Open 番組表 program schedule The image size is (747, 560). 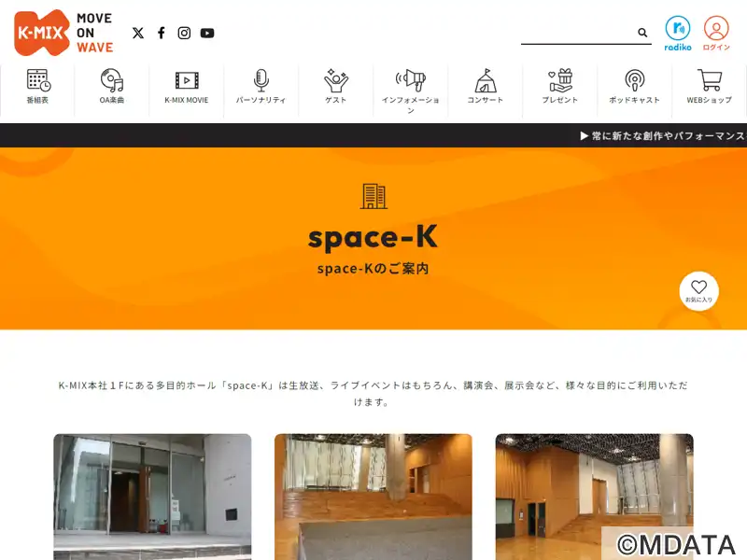coord(37,87)
